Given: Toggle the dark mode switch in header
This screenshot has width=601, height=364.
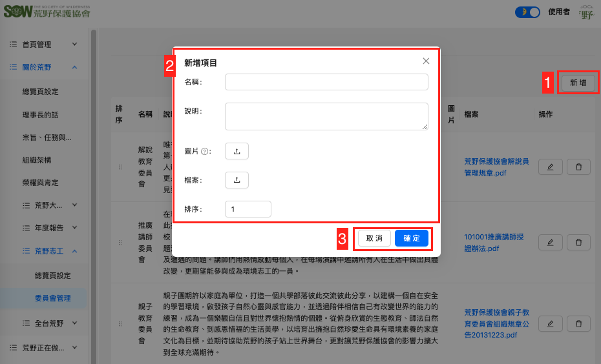Looking at the screenshot, I should tap(527, 12).
